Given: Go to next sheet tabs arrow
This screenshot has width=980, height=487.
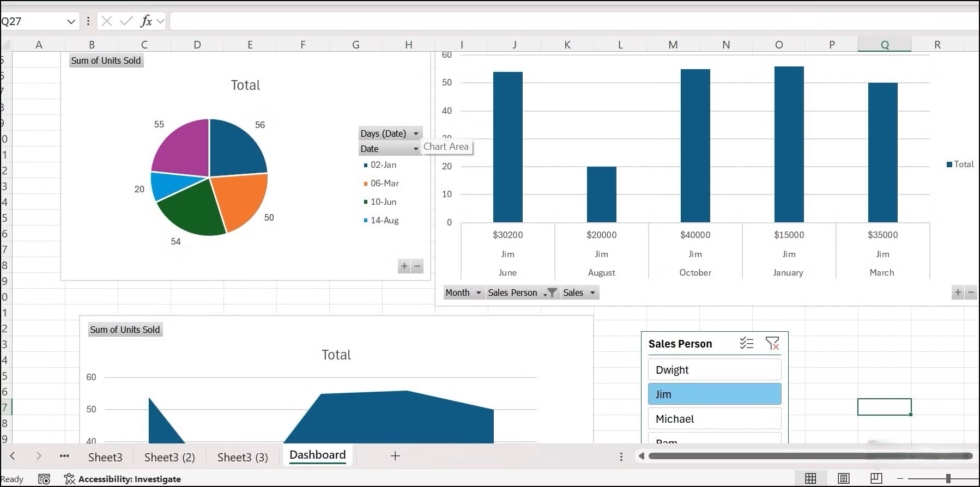Looking at the screenshot, I should click(38, 456).
